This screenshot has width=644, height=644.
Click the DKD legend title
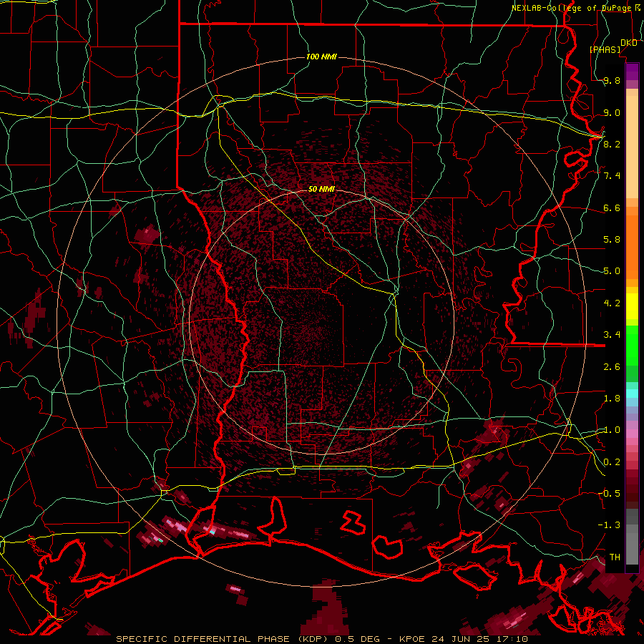628,43
